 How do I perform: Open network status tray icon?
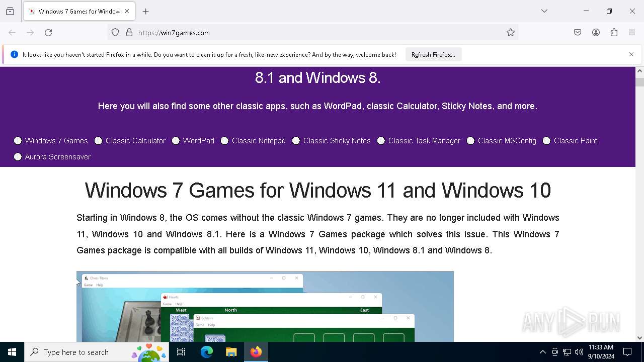567,352
